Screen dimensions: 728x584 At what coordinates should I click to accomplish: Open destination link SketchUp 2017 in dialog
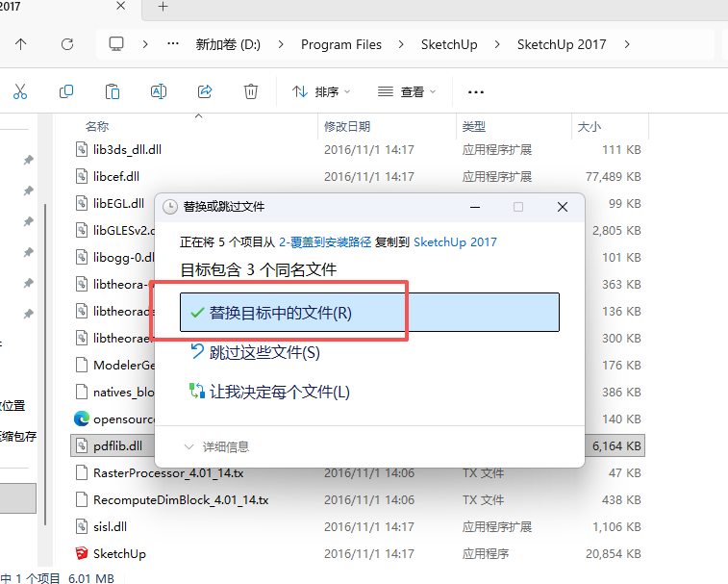click(x=455, y=242)
